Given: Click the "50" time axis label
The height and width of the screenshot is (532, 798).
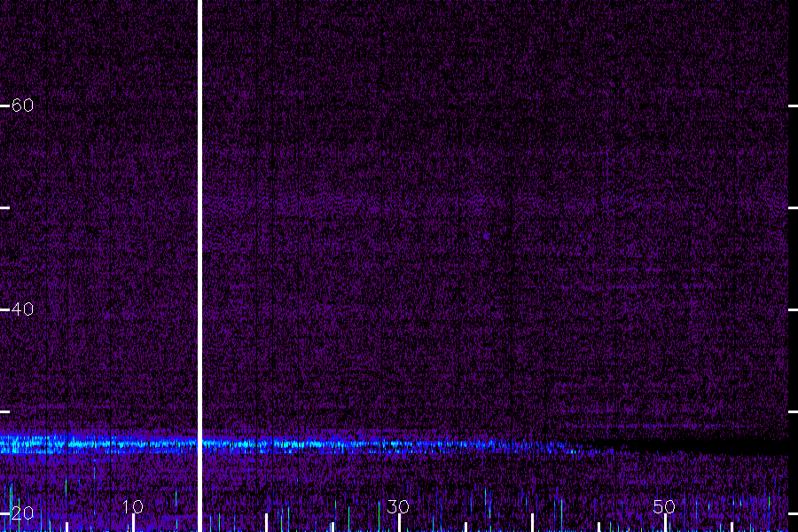Looking at the screenshot, I should tap(664, 506).
